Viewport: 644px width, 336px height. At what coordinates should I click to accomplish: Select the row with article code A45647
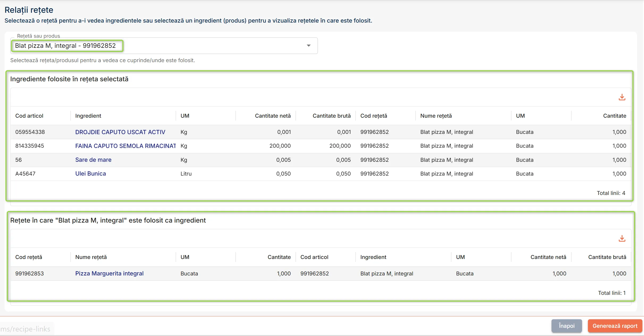point(321,173)
